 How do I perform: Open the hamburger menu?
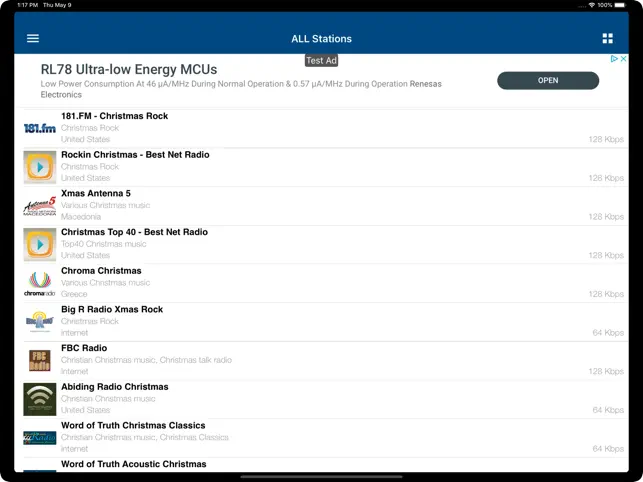[x=33, y=39]
